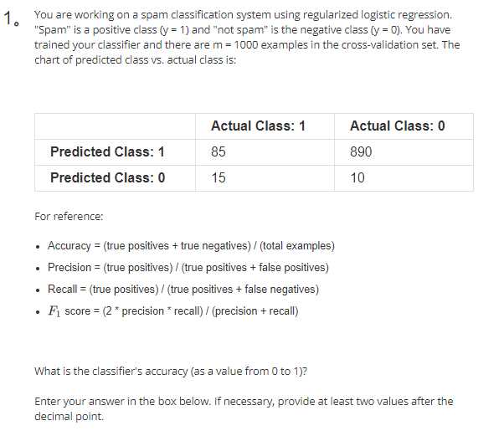The width and height of the screenshot is (504, 431).
Task: Click the 'For reference:' text
Action: click(x=69, y=217)
